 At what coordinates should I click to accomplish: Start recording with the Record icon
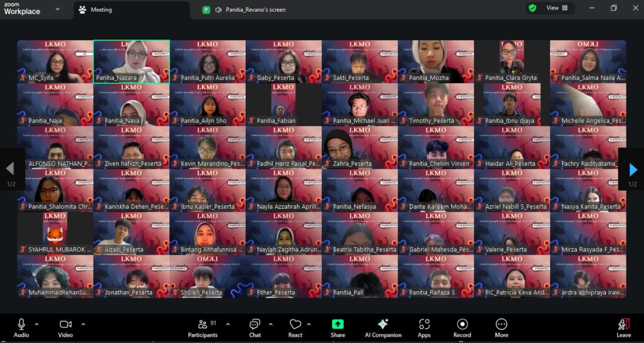pyautogui.click(x=462, y=328)
